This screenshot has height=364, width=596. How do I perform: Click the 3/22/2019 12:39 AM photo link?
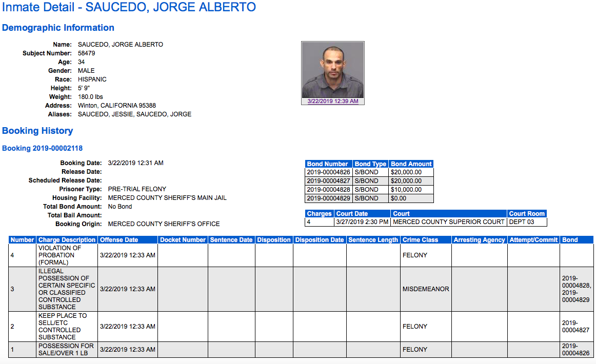332,101
